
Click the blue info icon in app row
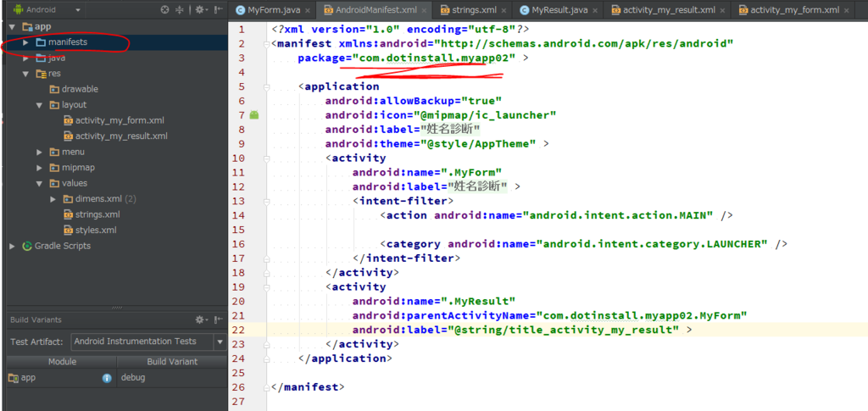107,378
